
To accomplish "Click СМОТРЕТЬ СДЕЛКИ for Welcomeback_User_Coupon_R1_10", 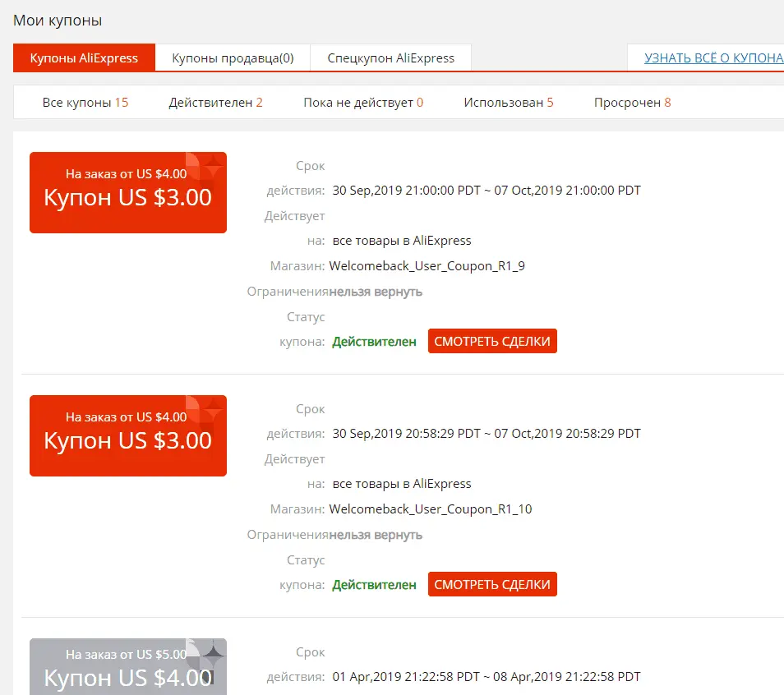I will click(492, 584).
